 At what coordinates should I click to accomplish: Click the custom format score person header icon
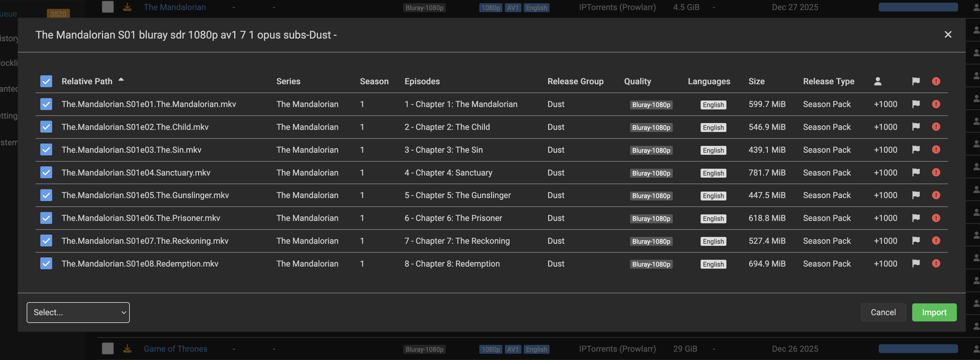[x=877, y=81]
